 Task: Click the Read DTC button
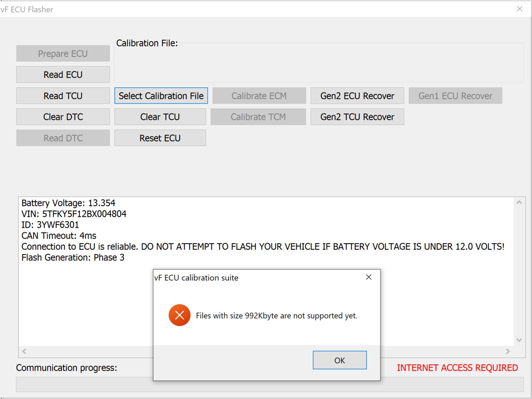tap(63, 138)
